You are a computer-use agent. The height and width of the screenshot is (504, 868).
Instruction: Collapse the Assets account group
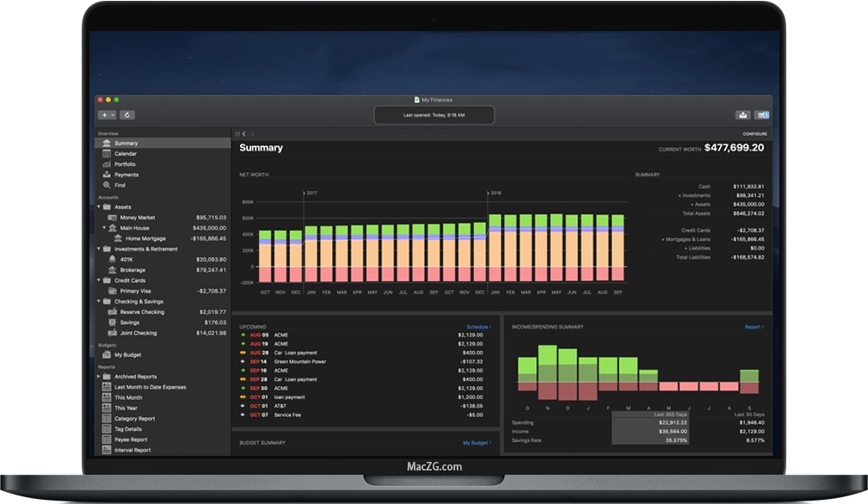98,206
